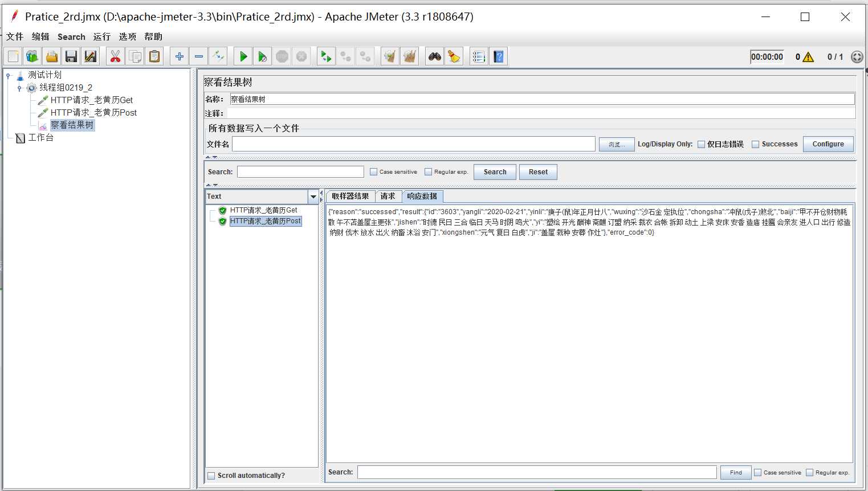Select HTTP请求_老黄历Post in test plan tree
868x491 pixels.
tap(93, 113)
